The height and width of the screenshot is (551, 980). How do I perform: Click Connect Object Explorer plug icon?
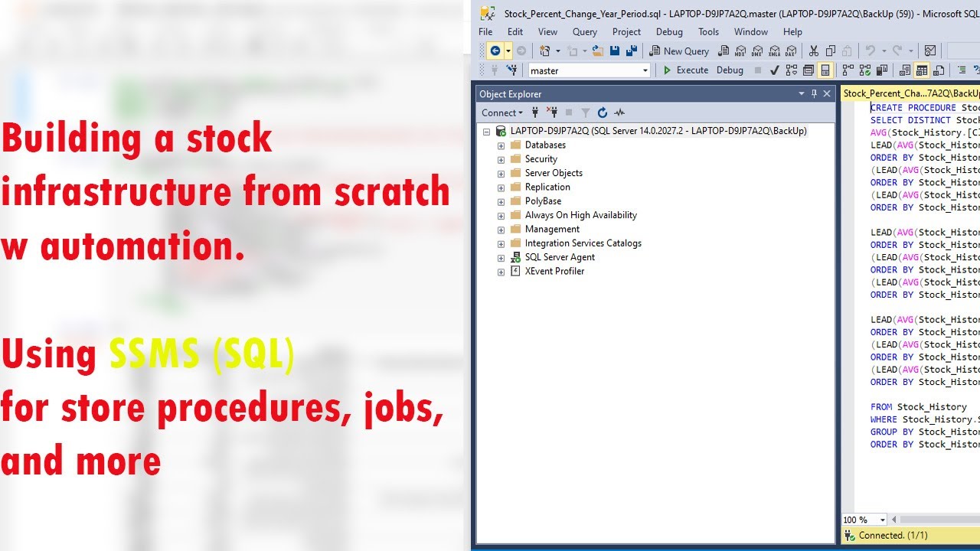click(x=535, y=112)
